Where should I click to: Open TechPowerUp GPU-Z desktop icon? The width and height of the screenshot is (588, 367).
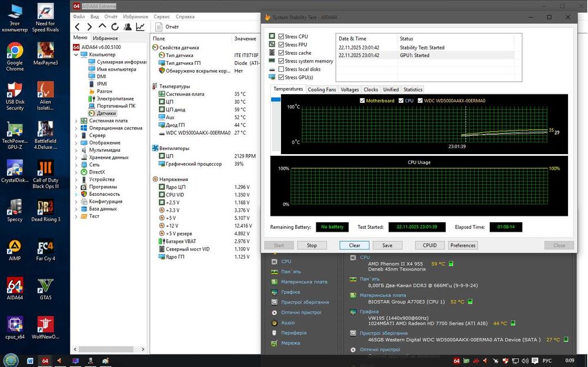15,135
